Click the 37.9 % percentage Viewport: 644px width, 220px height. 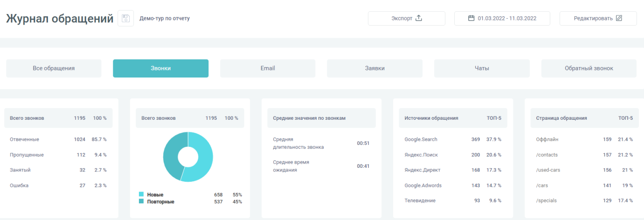(494, 139)
